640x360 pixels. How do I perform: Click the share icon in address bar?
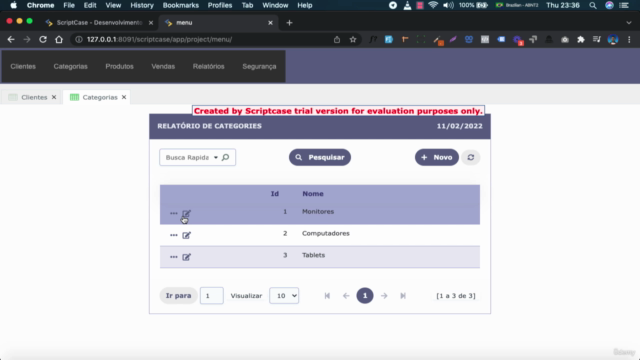click(337, 40)
